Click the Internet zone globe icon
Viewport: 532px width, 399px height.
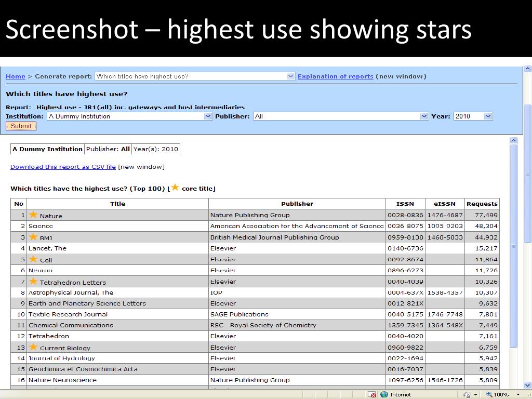coord(384,394)
